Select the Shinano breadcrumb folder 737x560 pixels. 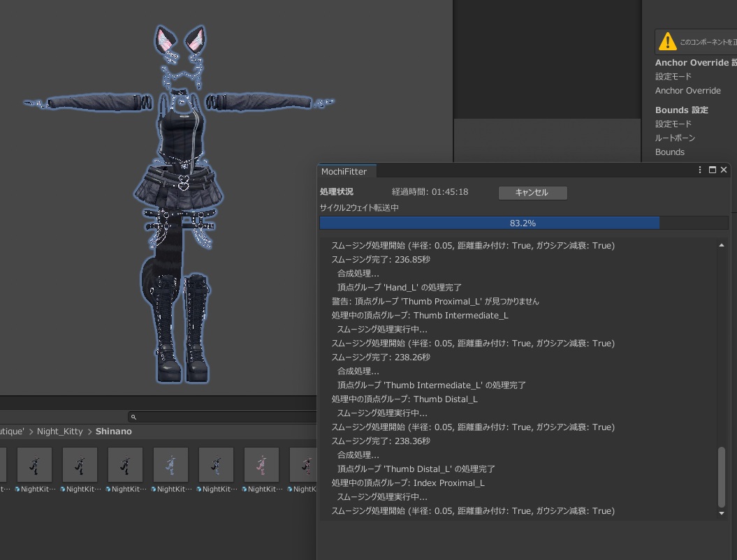tap(113, 432)
